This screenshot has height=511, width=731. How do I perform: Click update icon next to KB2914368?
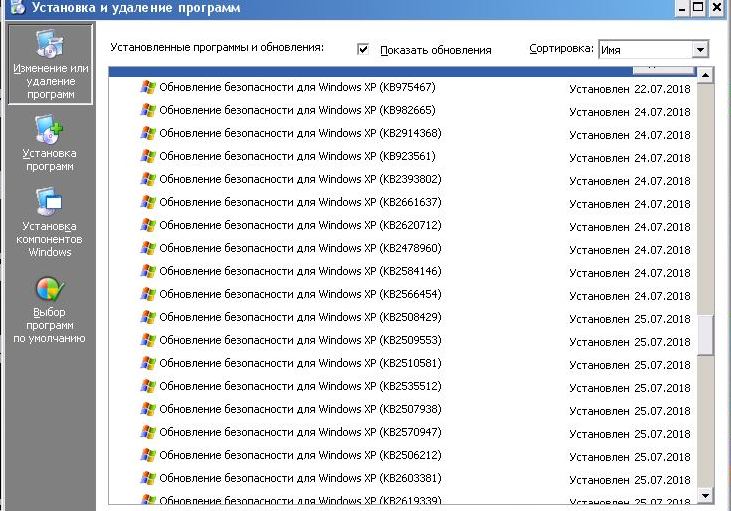[148, 133]
